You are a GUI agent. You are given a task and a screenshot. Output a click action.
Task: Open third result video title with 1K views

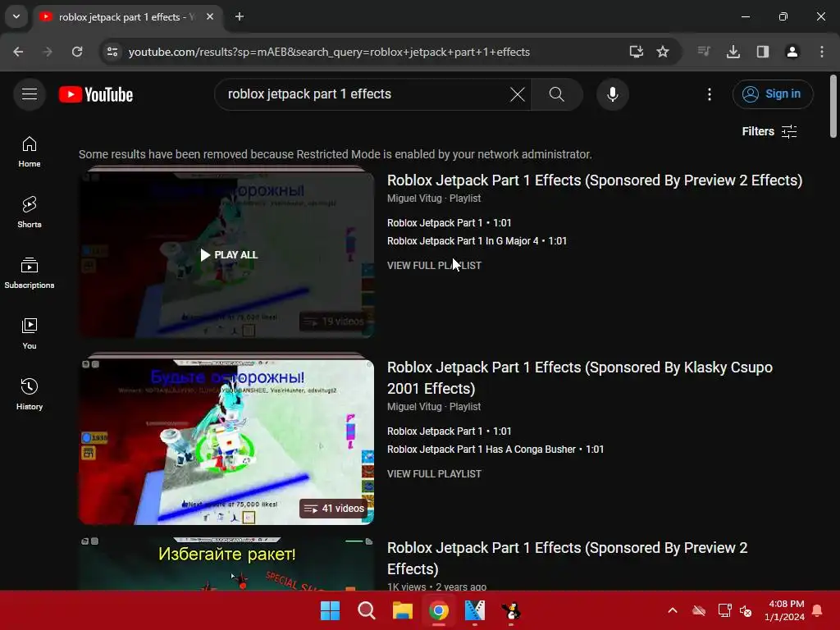(567, 558)
